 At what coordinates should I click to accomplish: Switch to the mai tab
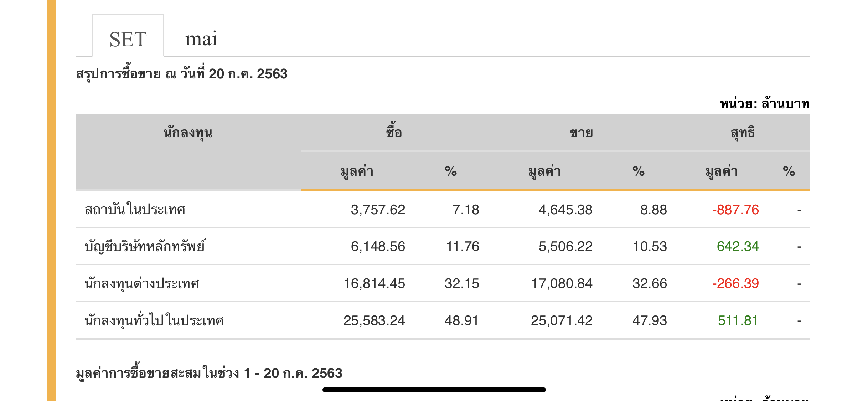pyautogui.click(x=201, y=39)
